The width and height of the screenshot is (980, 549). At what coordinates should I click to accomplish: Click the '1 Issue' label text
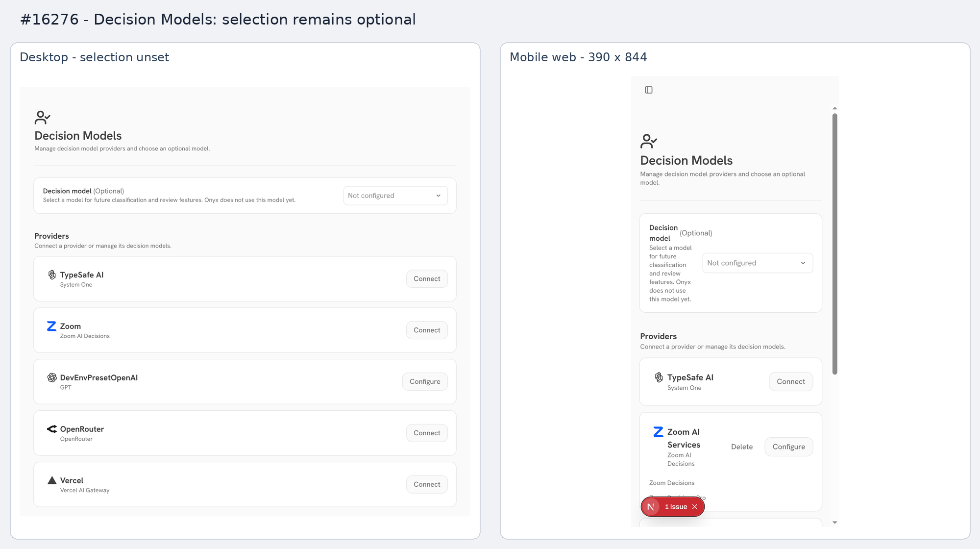pos(676,507)
